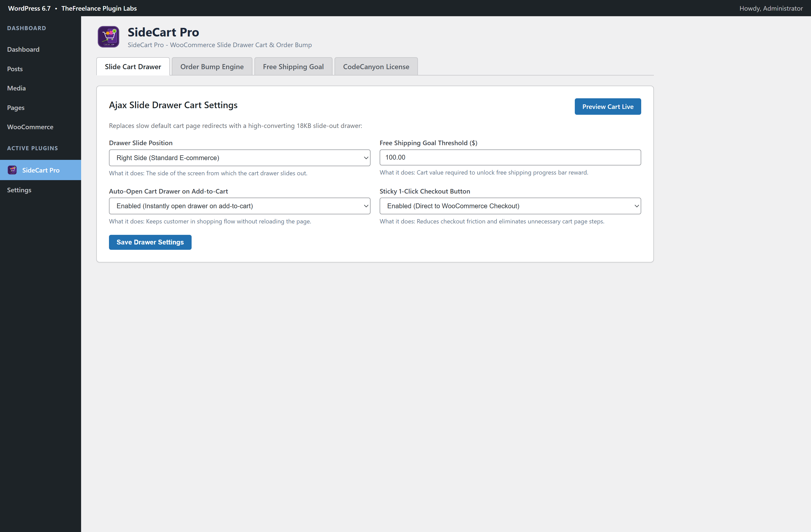Click the ACTIVE PLUGINS sidebar heading
This screenshot has height=532, width=811.
point(32,148)
